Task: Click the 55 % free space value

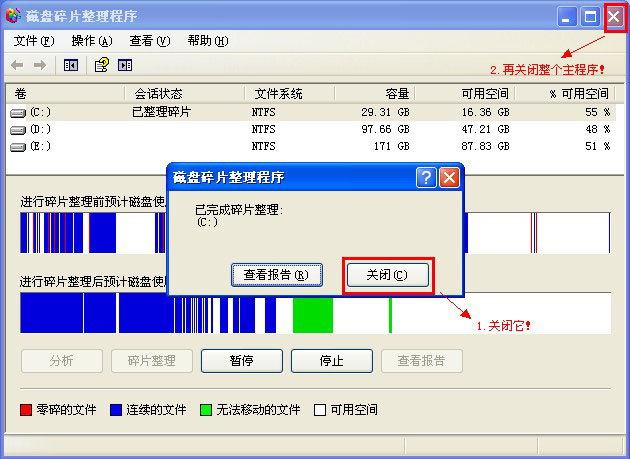Action: 597,112
